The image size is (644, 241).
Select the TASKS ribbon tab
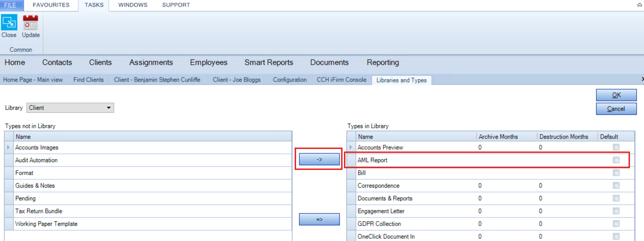(x=94, y=5)
